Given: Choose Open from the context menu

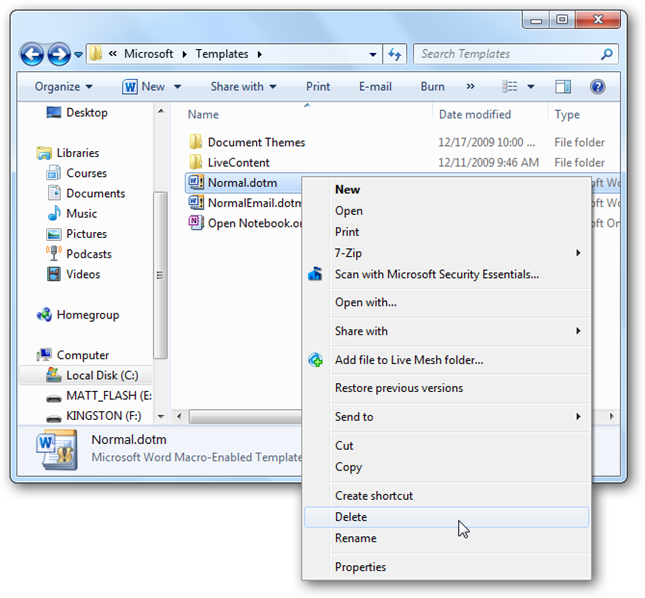Looking at the screenshot, I should pos(446,211).
